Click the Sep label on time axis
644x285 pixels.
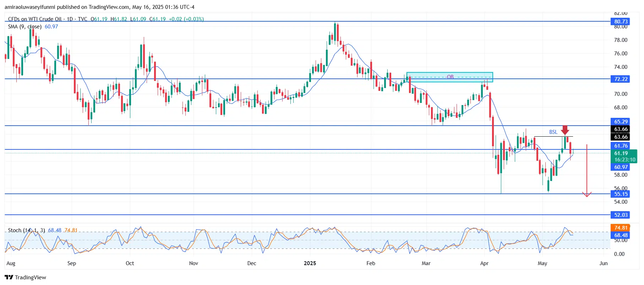coord(72,263)
